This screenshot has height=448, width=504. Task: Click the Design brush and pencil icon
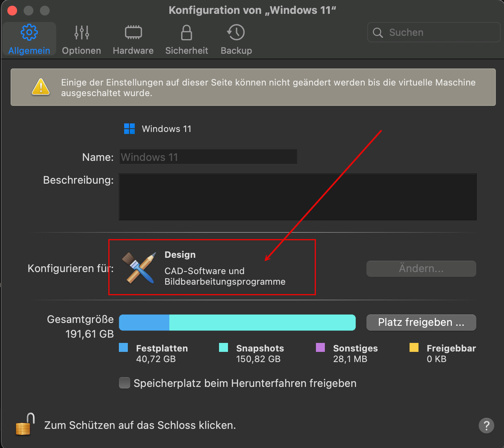point(139,268)
